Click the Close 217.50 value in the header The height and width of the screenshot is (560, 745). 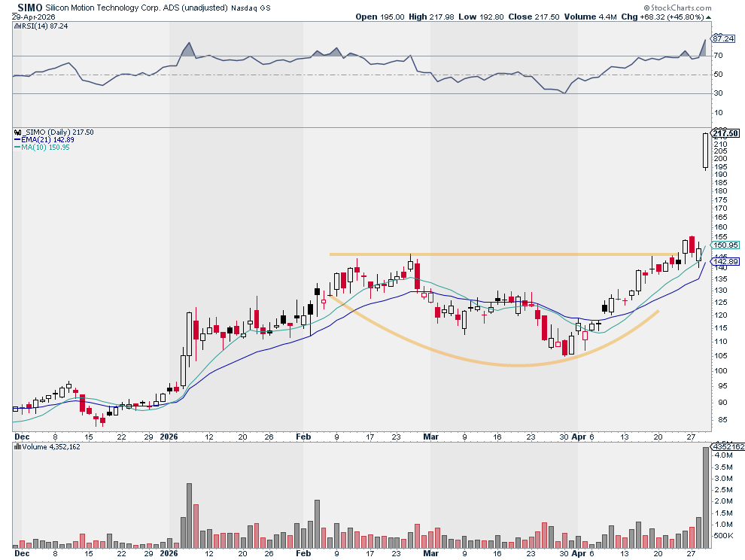point(534,17)
